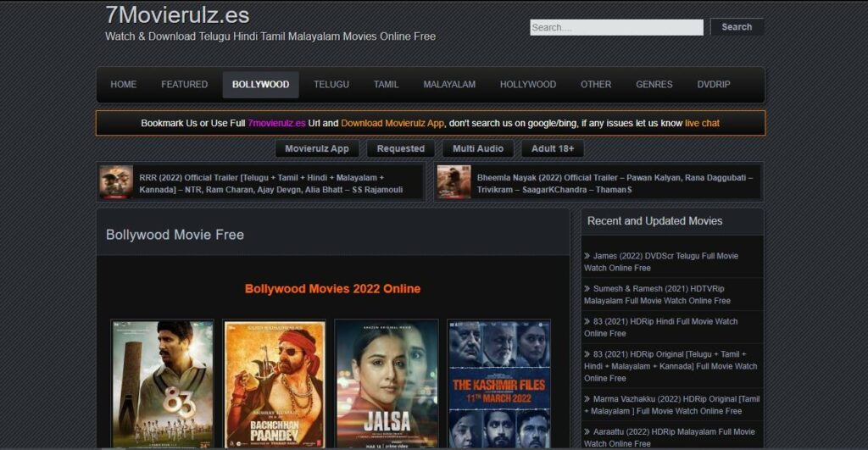
Task: Click the arrow icon beside James (2022)
Action: [x=587, y=256]
